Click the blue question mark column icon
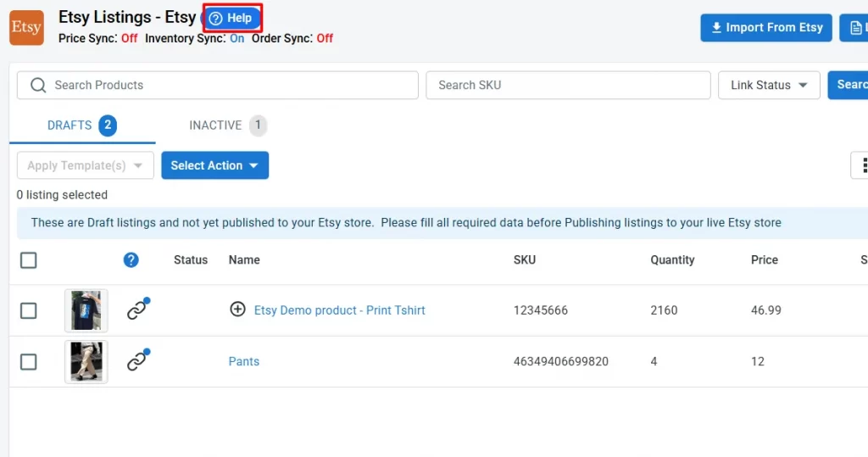 [x=131, y=259]
